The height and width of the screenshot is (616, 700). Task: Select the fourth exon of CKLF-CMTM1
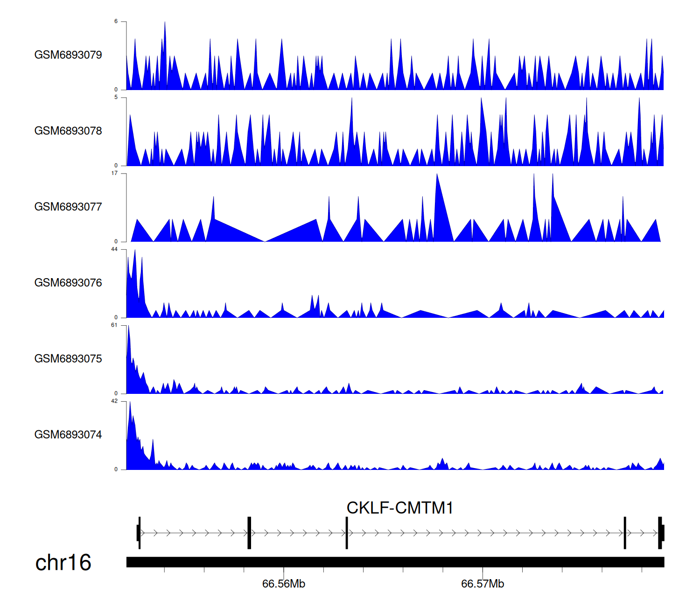625,533
